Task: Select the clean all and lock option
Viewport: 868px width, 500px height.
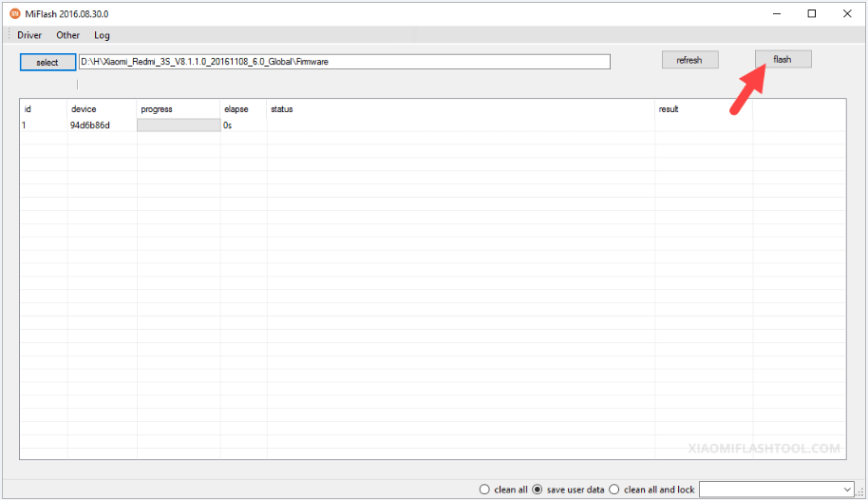Action: pos(651,490)
